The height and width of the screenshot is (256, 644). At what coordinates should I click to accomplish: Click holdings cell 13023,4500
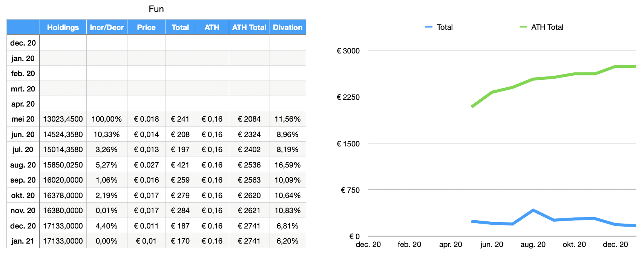[x=63, y=119]
